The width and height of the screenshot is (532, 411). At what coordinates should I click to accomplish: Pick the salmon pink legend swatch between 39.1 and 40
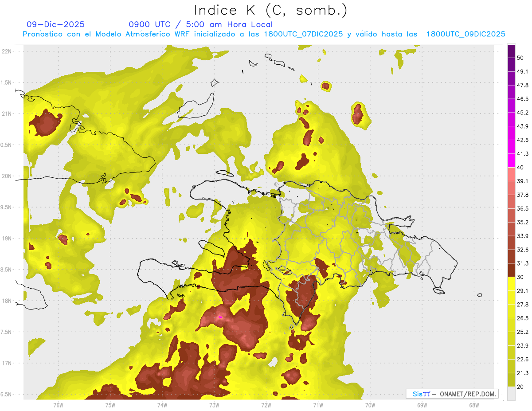[512, 174]
